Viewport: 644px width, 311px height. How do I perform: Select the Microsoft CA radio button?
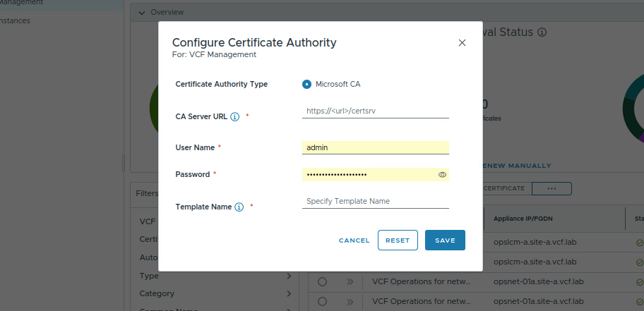click(x=306, y=84)
